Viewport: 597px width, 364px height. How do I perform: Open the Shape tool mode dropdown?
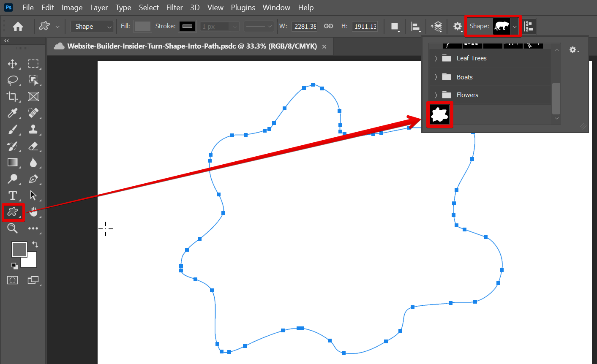92,27
